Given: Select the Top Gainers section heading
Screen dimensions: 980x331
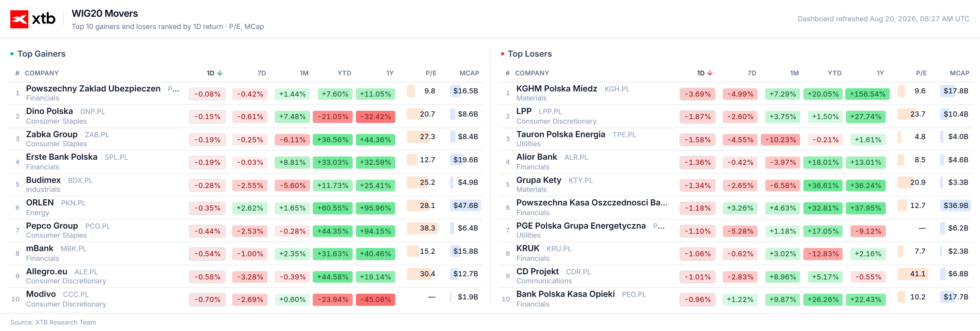Looking at the screenshot, I should pyautogui.click(x=42, y=54).
